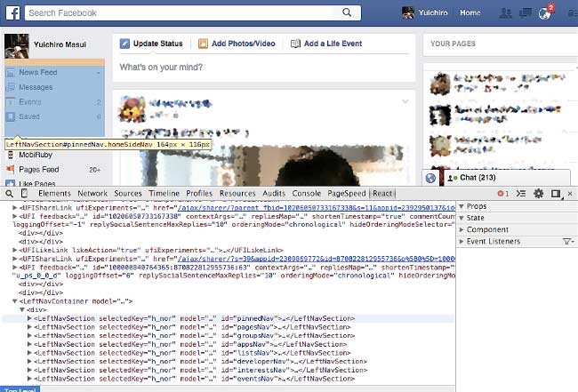Click the profile avatar in top bar
Viewport: 578px width, 392px height.
coord(408,13)
